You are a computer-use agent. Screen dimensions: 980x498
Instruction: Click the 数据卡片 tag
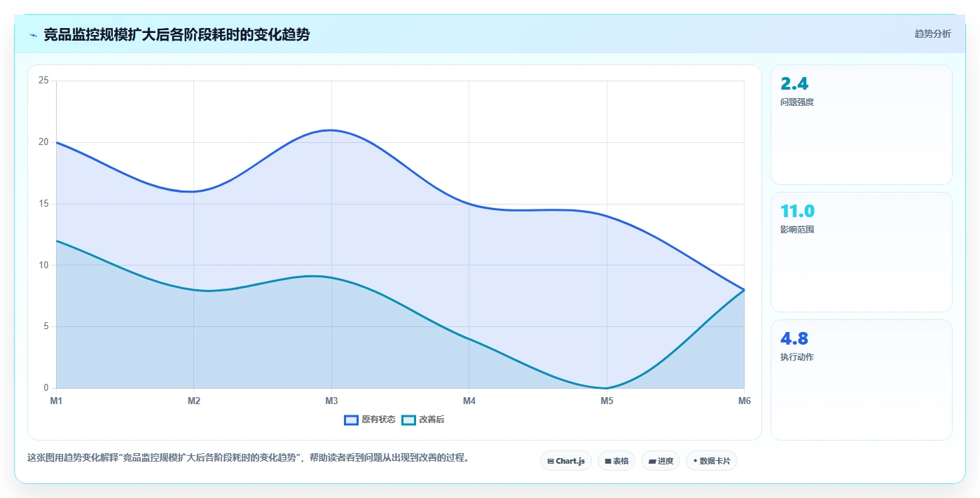(x=712, y=461)
